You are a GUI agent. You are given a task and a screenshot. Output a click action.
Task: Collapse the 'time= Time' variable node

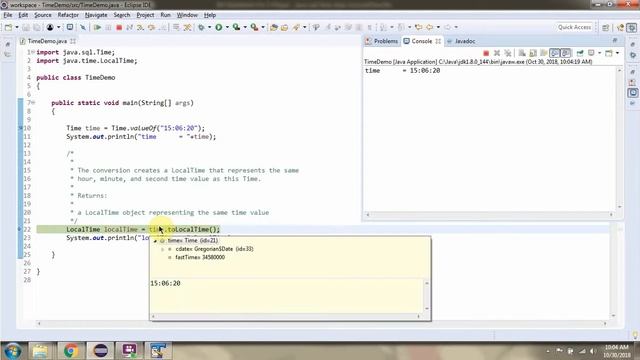point(155,241)
